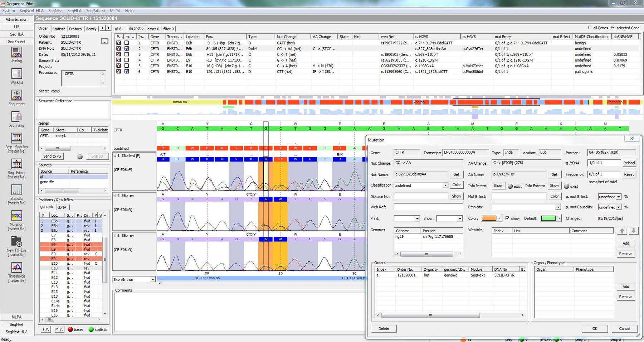Viewport: 644px width, 342px height.
Task: Click the Send to vS button
Action: point(51,156)
